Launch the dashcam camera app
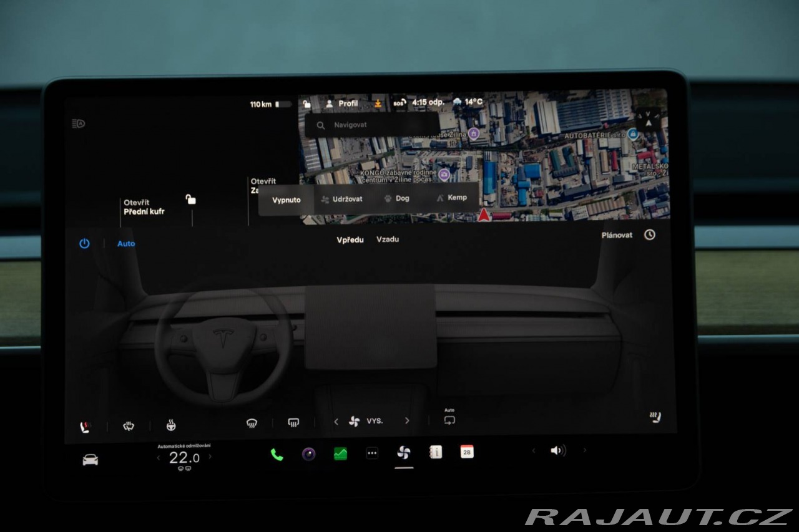The image size is (799, 532). point(309,454)
